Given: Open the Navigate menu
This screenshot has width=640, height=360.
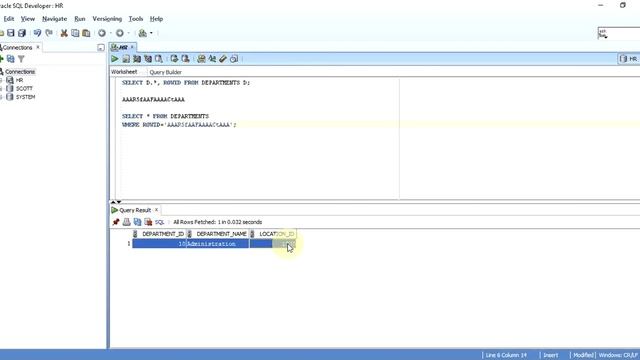Looking at the screenshot, I should (x=54, y=19).
